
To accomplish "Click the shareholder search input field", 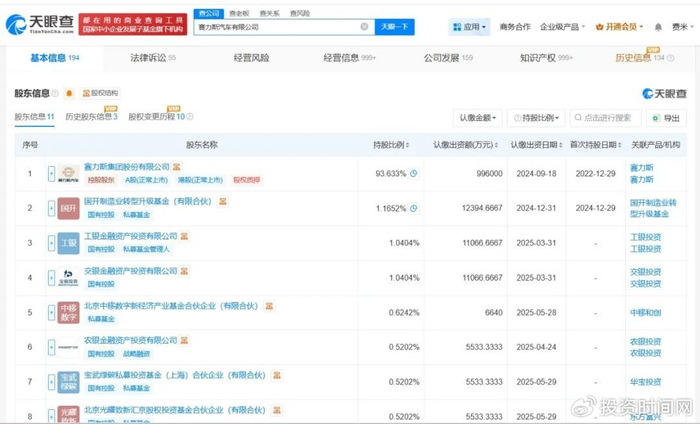I will [x=606, y=118].
